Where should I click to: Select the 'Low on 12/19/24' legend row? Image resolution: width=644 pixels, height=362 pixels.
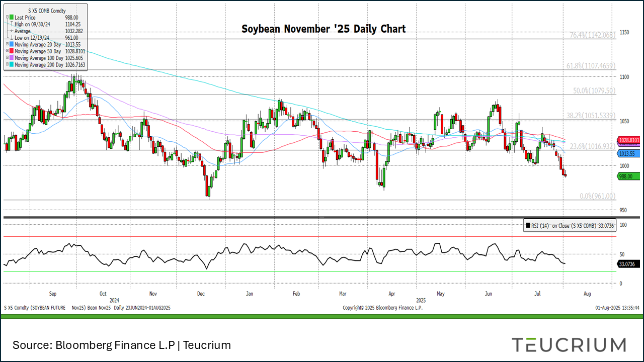pyautogui.click(x=32, y=38)
